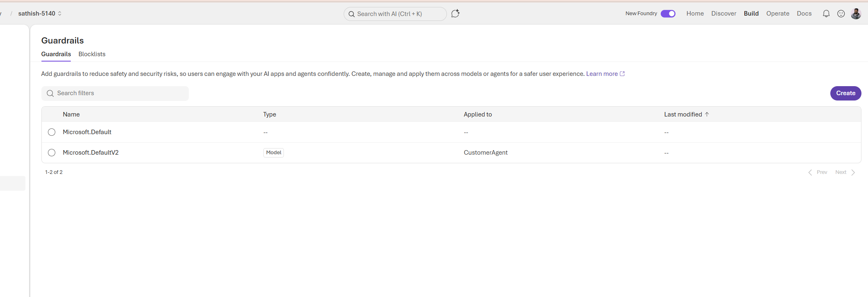Open the feedback smiley icon
The image size is (868, 297).
click(x=841, y=14)
